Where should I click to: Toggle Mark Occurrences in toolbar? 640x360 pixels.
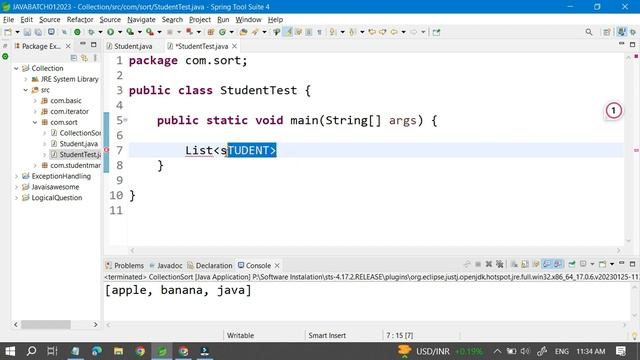click(288, 32)
